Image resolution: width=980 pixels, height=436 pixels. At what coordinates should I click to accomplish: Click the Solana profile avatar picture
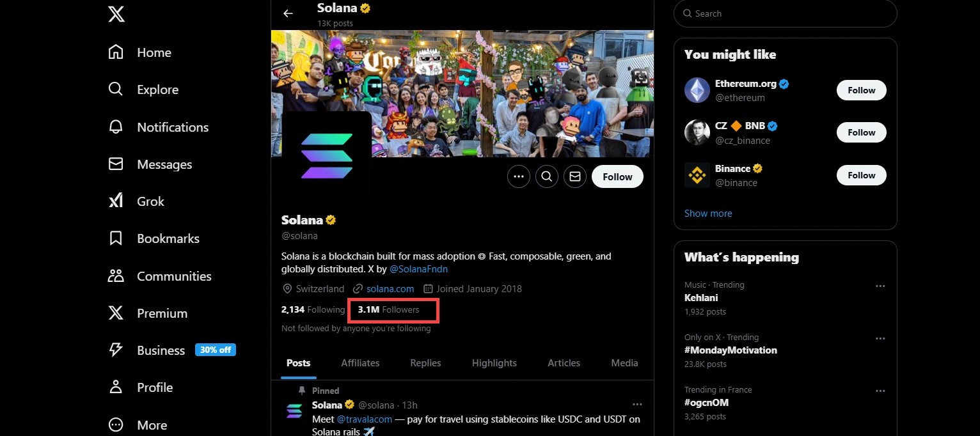click(x=327, y=156)
